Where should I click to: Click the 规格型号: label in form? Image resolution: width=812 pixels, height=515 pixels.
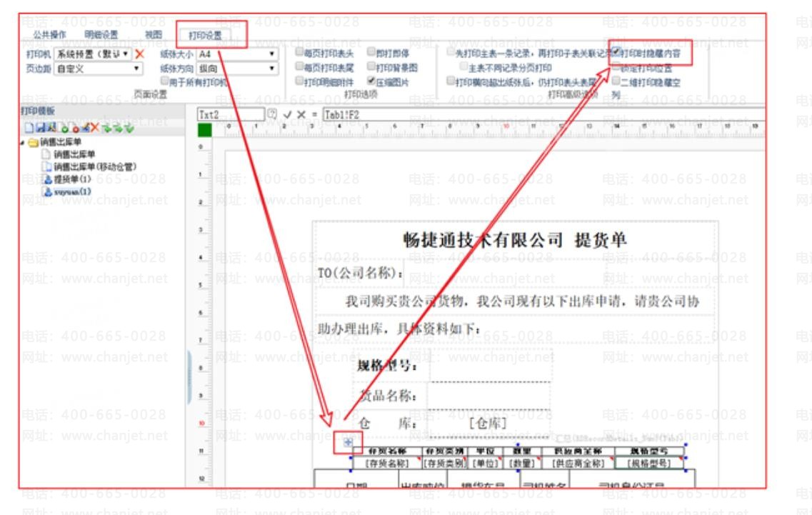pos(386,366)
